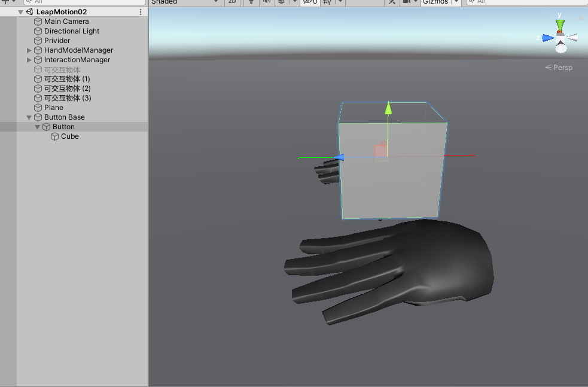This screenshot has height=387, width=588.
Task: Toggle Gizmos visibility in the Scene view
Action: [436, 2]
